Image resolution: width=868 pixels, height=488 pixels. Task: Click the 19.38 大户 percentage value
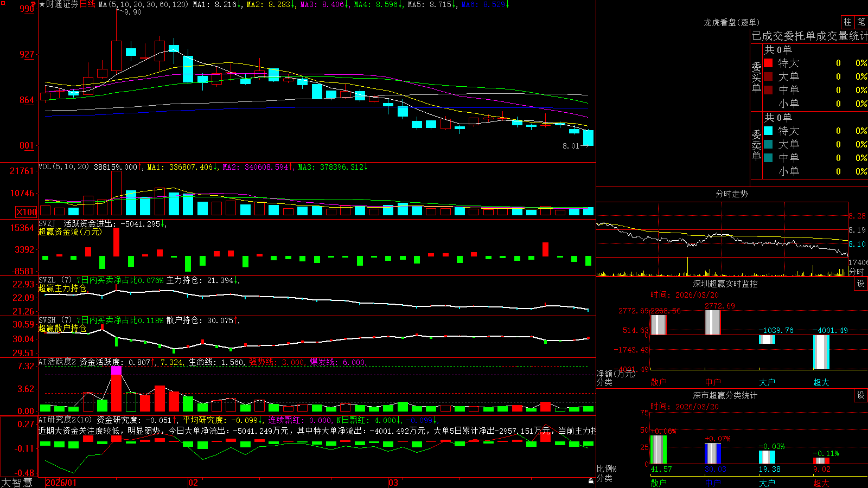(x=769, y=469)
